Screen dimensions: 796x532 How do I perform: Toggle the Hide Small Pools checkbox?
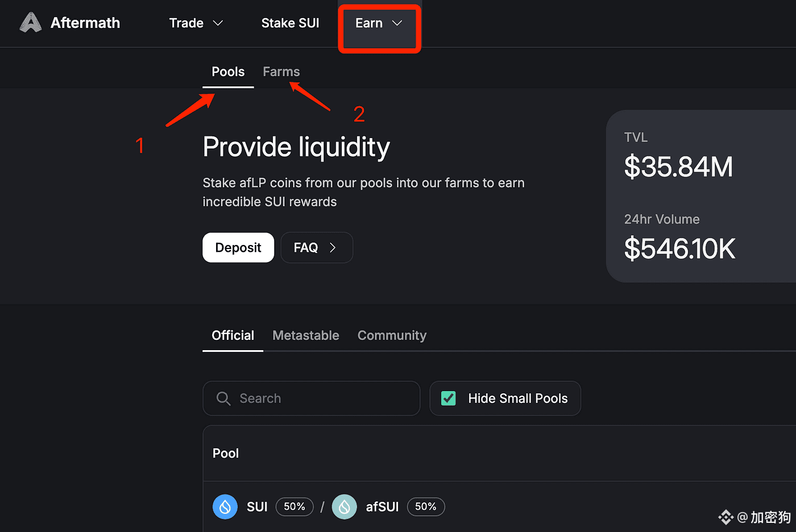(x=449, y=398)
